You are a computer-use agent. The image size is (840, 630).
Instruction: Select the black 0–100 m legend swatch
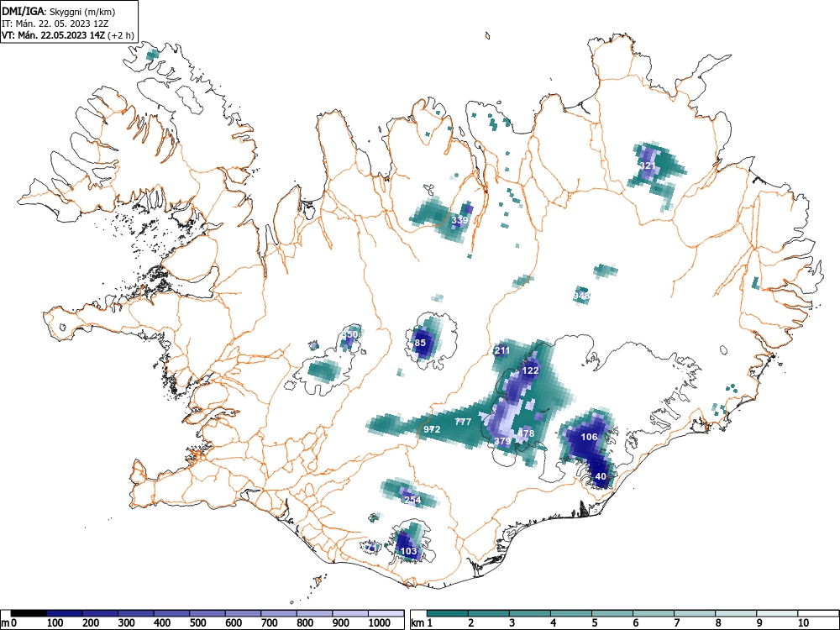[x=29, y=613]
